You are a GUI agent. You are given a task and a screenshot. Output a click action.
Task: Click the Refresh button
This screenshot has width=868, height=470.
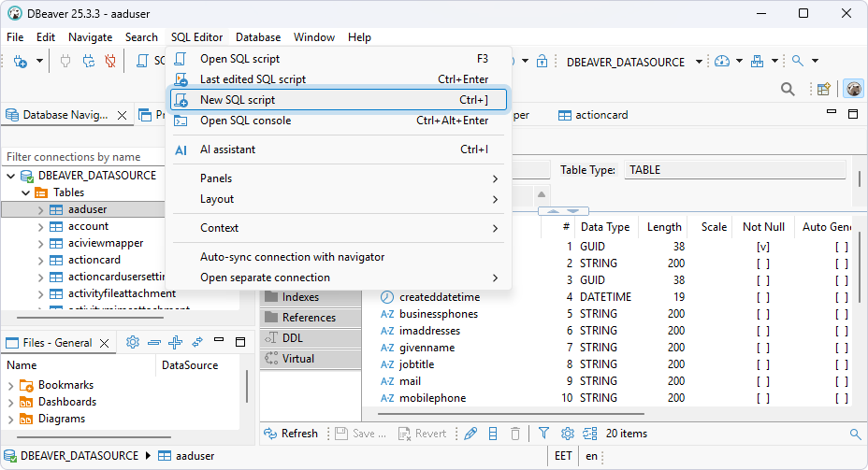[x=291, y=434]
